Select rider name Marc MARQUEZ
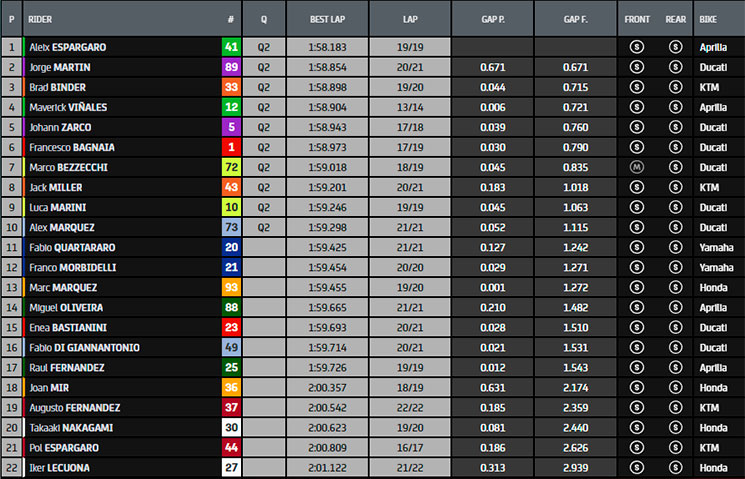Viewport: 745px width, 479px height. tap(63, 287)
